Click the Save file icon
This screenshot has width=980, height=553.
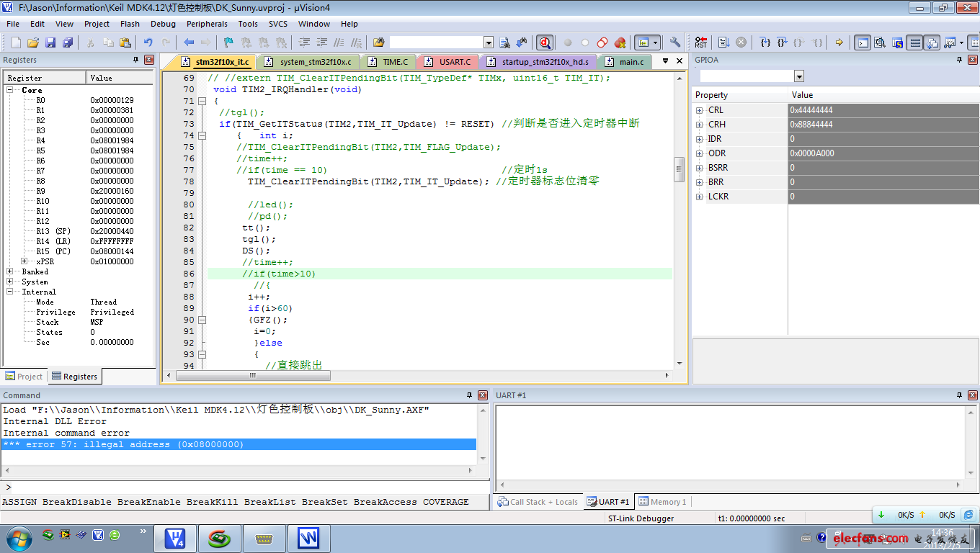(50, 42)
